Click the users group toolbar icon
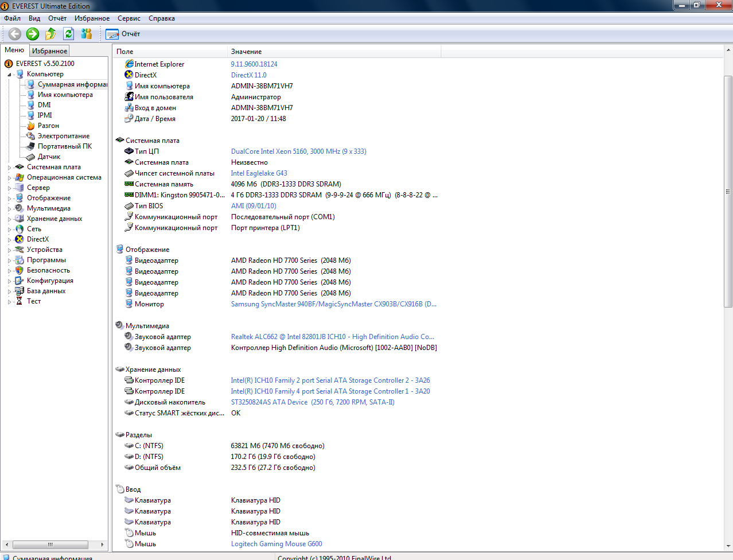 pos(87,34)
